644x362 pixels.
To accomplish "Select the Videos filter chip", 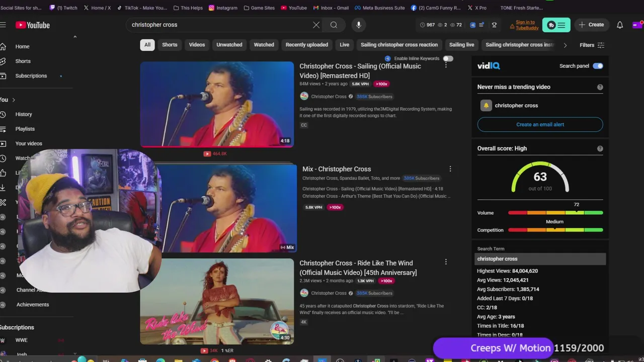I will 197,45.
